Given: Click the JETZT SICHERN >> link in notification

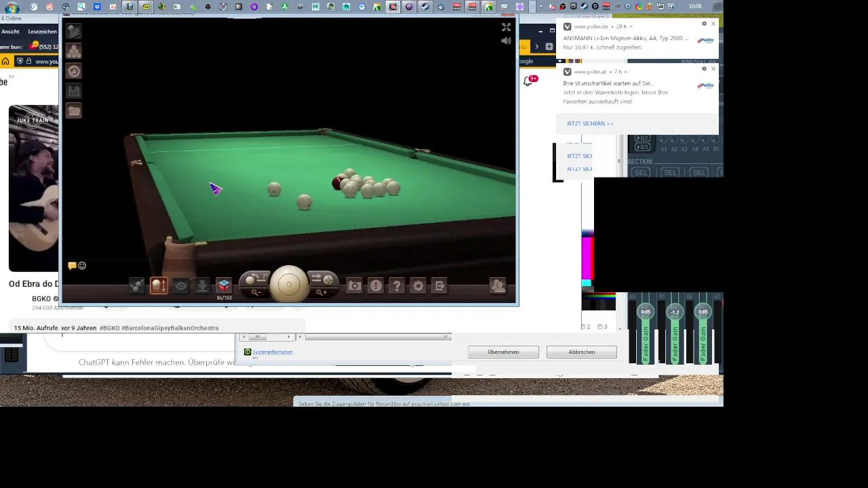Looking at the screenshot, I should pos(590,123).
